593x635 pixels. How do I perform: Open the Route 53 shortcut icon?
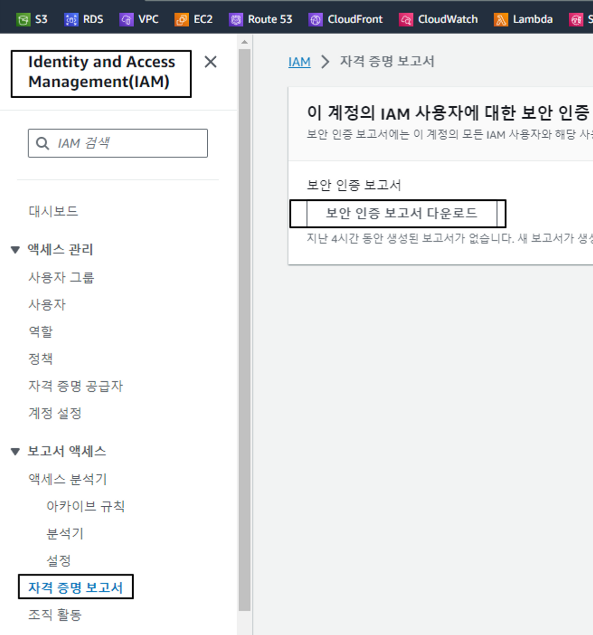pos(236,19)
